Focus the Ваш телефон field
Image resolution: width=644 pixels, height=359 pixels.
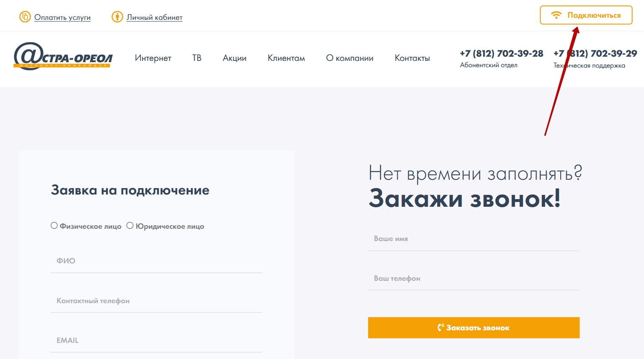(x=474, y=278)
